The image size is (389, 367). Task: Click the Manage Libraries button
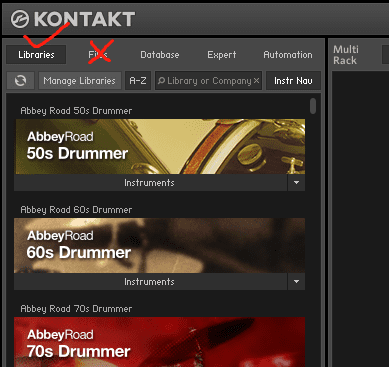tap(79, 81)
